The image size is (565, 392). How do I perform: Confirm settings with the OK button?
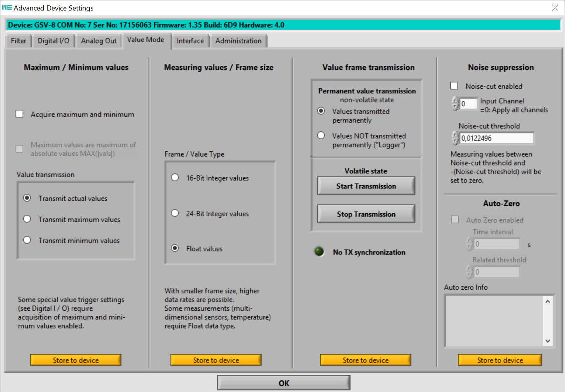click(x=284, y=383)
